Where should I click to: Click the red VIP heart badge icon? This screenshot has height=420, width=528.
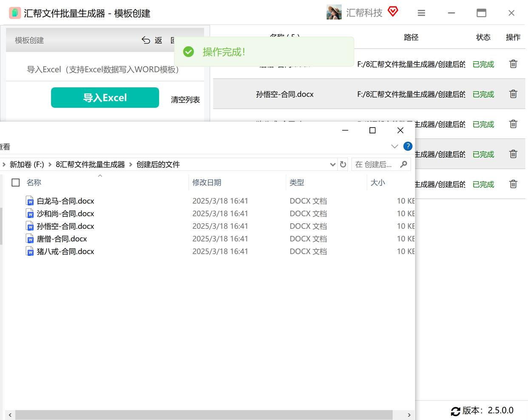click(393, 11)
